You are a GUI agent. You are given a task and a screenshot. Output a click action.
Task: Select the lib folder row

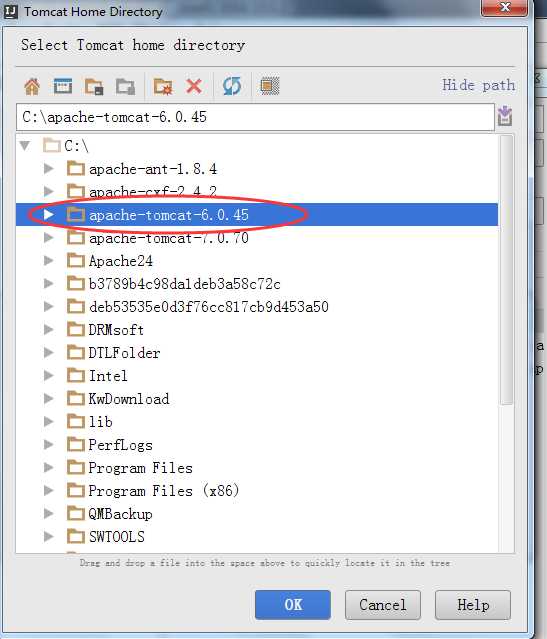click(x=257, y=421)
